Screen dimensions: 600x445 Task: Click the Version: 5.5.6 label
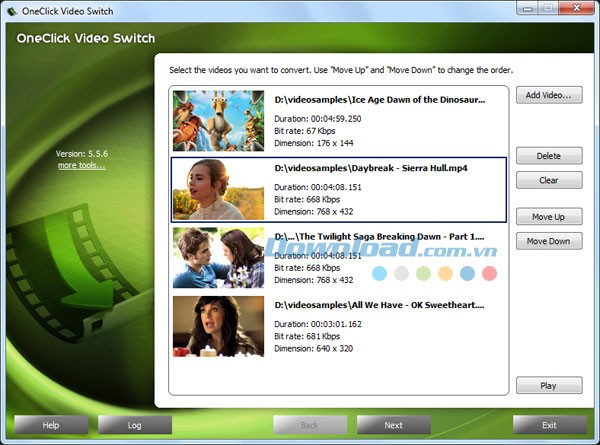[x=82, y=154]
